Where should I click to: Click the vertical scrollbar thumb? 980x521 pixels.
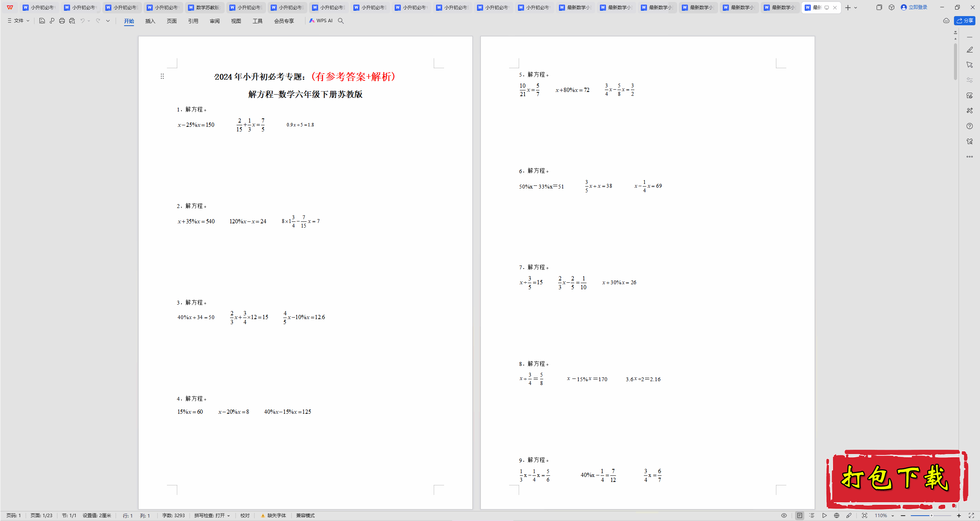click(955, 61)
